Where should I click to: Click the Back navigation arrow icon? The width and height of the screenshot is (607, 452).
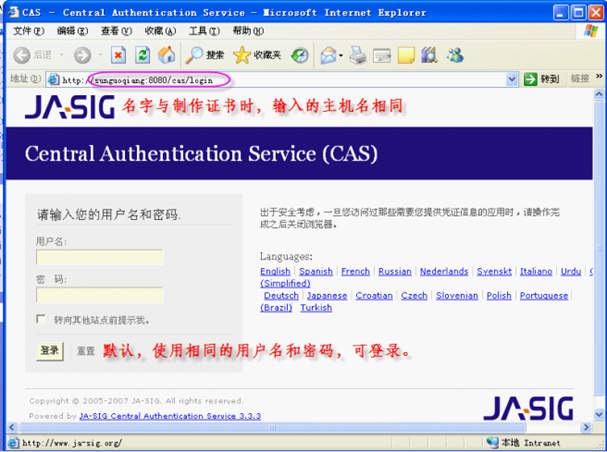point(22,55)
